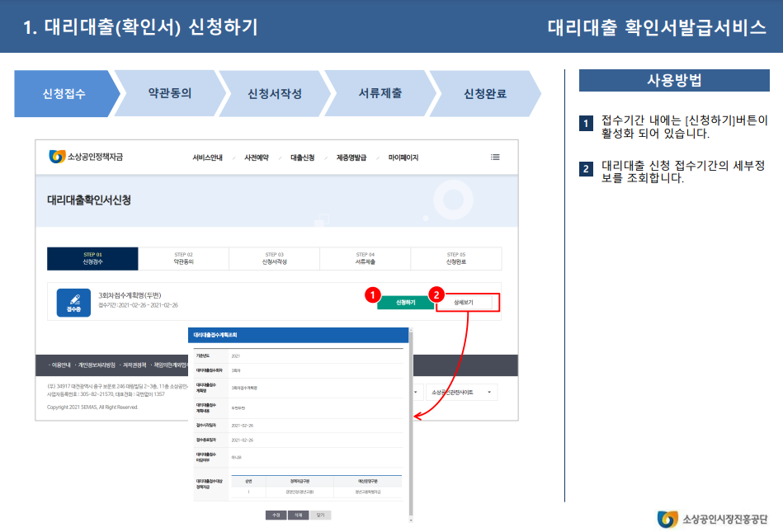Open the hamburger menu icon in site header
783x532 pixels.
coord(495,157)
